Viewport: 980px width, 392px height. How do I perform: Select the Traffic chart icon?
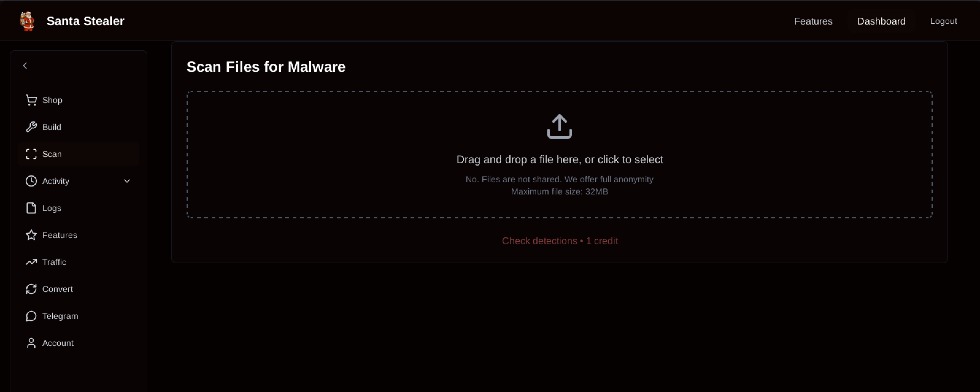(x=31, y=262)
